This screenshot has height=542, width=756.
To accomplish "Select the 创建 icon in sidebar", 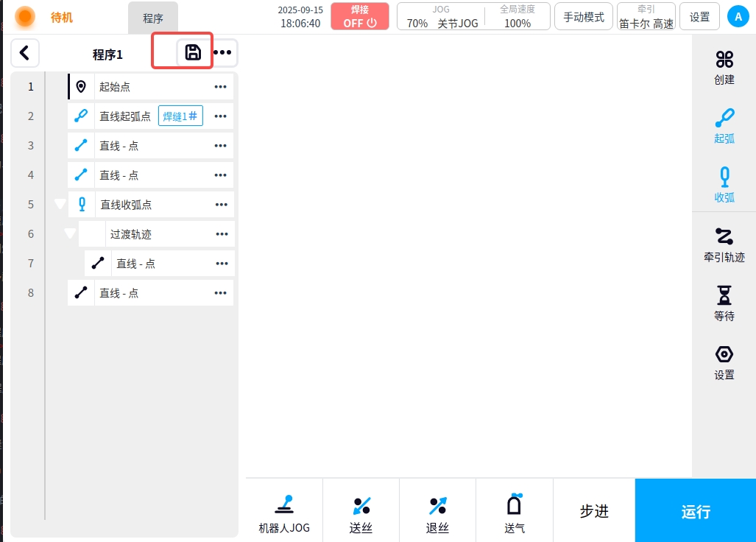I will 724,68.
